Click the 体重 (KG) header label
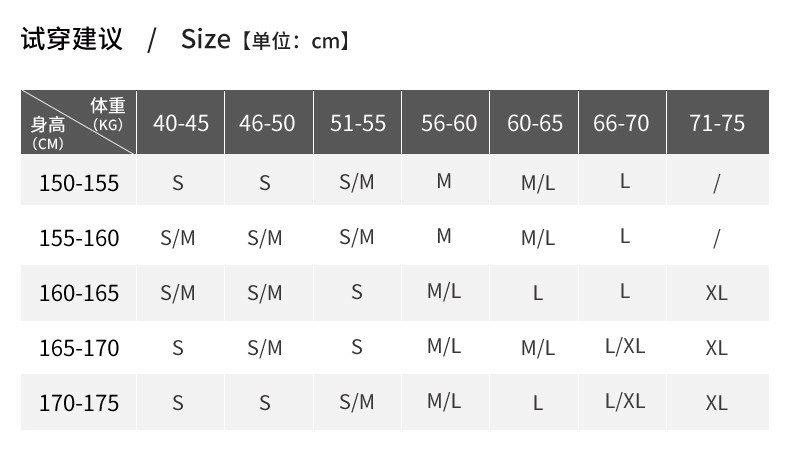This screenshot has height=471, width=790. pos(107,113)
